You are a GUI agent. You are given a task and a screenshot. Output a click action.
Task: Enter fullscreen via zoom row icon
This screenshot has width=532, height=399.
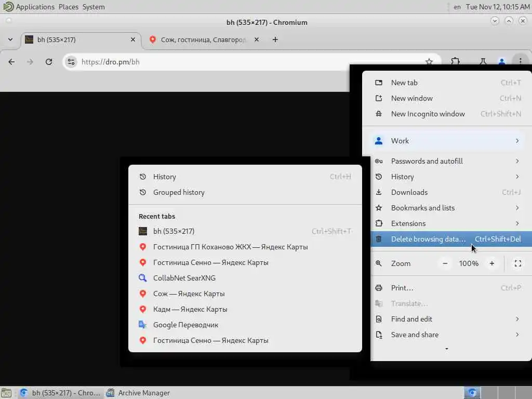click(518, 263)
